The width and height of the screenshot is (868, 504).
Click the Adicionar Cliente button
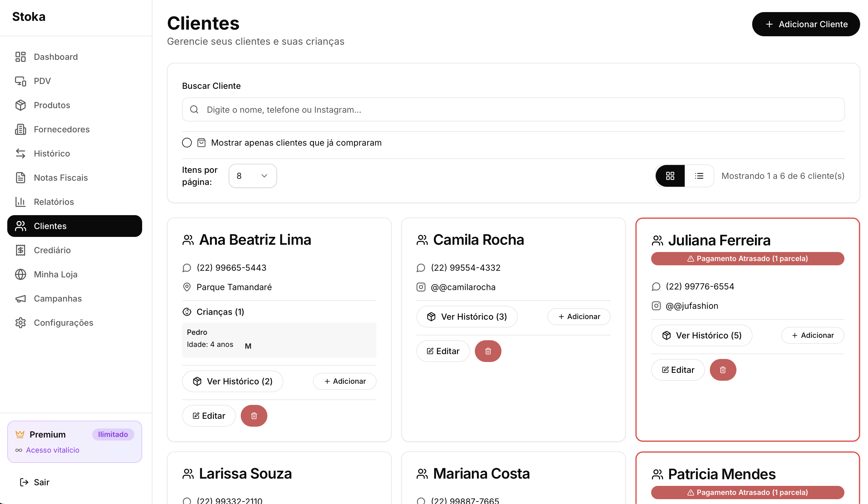pyautogui.click(x=806, y=24)
